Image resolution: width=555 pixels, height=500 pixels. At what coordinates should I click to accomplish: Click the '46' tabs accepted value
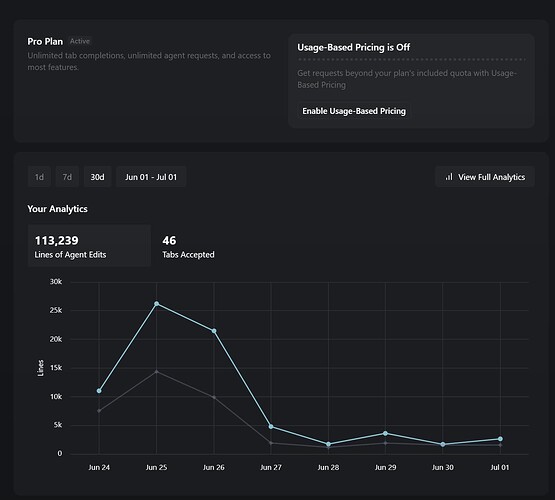click(x=169, y=241)
